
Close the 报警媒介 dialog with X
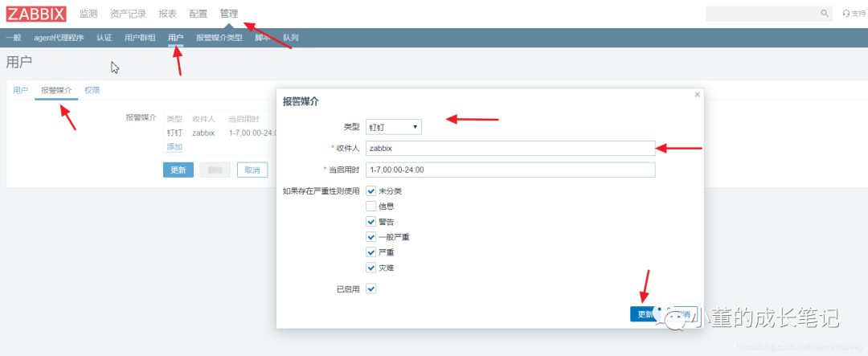tap(697, 95)
